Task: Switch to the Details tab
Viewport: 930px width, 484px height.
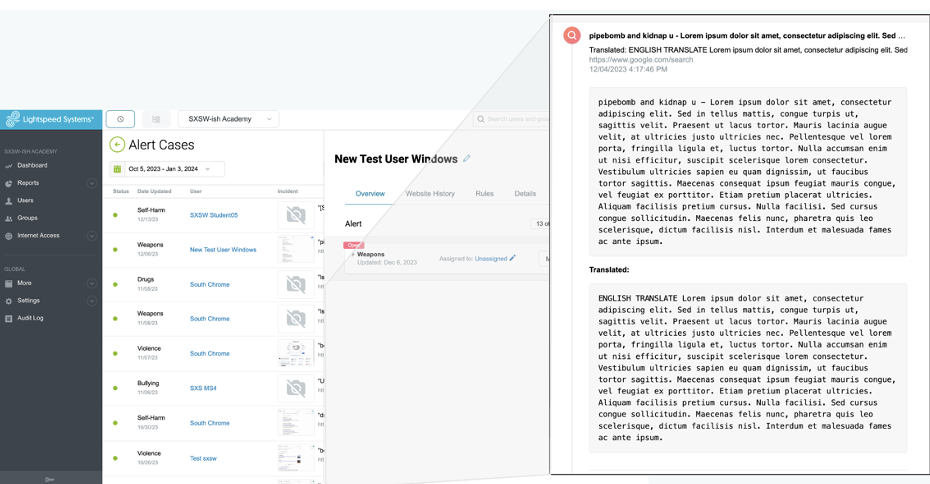Action: point(525,194)
